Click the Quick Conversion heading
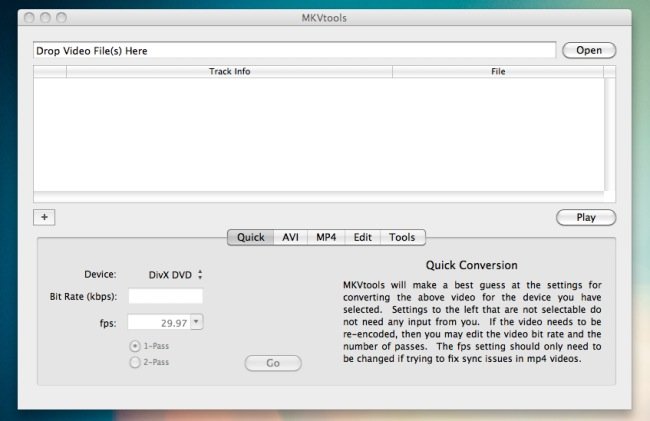650x421 pixels. click(x=471, y=265)
